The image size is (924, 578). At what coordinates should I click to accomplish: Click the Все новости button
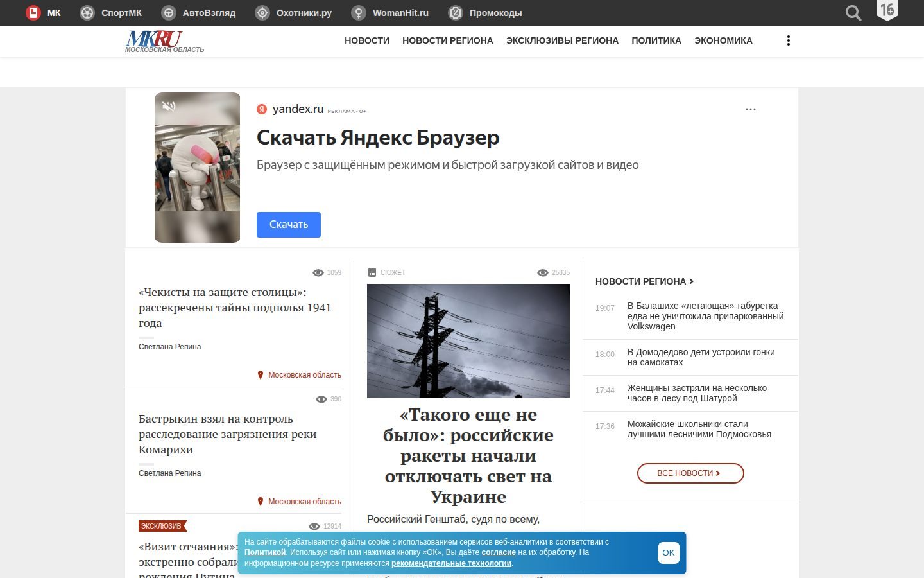pos(690,473)
